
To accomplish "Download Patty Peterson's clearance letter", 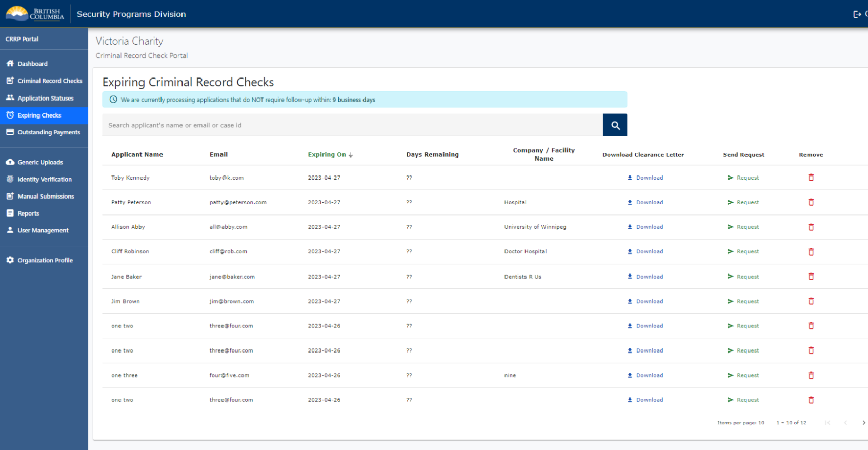I will (x=645, y=203).
